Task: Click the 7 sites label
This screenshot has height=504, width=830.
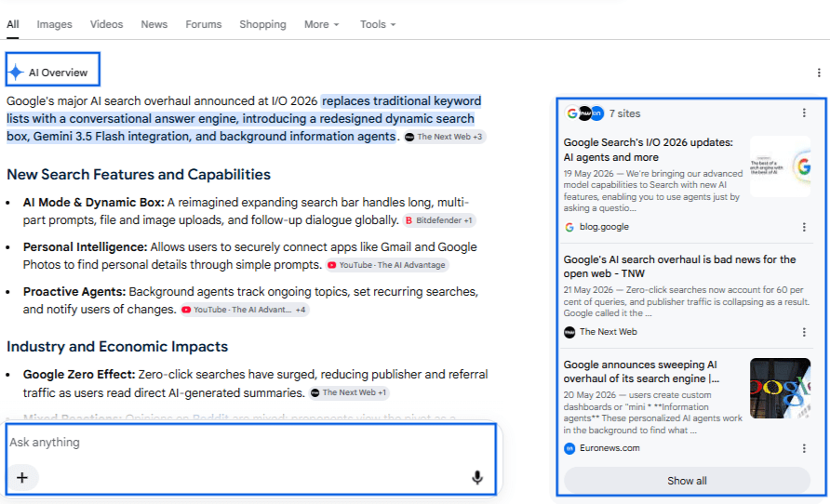Action: (624, 113)
